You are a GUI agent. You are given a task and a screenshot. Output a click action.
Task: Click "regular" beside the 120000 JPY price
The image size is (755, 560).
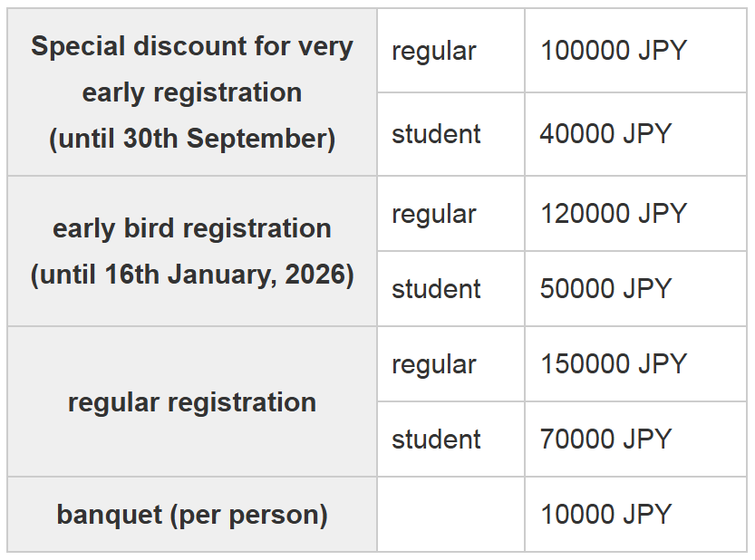point(433,214)
